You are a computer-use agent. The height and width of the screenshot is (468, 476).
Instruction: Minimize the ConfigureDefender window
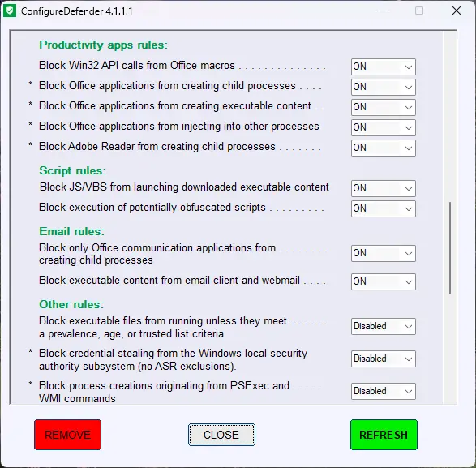click(x=383, y=11)
